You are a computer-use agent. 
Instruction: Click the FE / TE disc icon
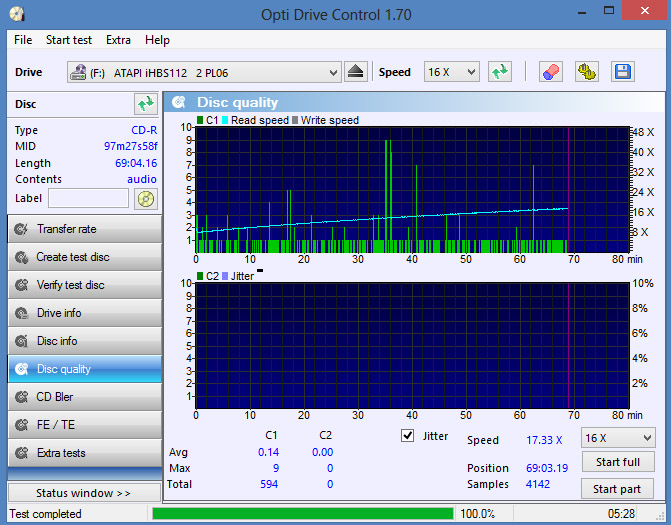coord(21,425)
